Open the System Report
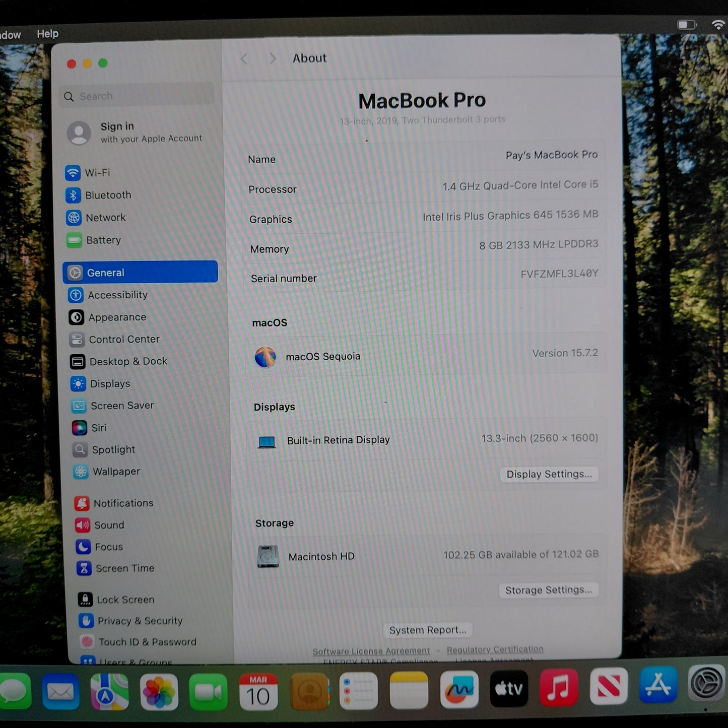728x728 pixels. coord(427,630)
